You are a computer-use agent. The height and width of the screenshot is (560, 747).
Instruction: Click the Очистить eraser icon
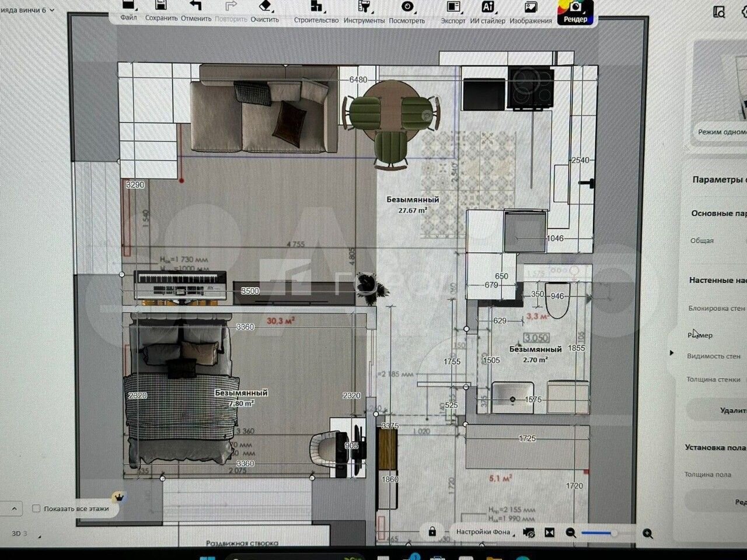[x=265, y=6]
